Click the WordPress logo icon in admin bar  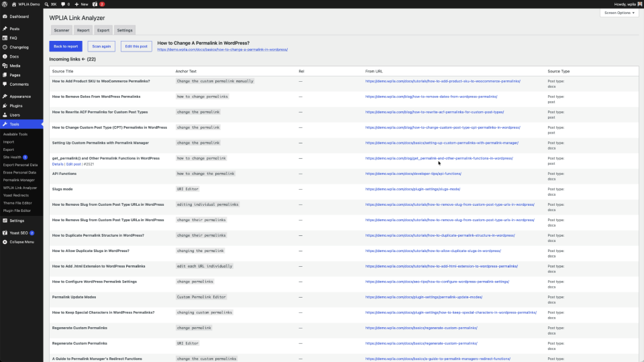click(5, 4)
